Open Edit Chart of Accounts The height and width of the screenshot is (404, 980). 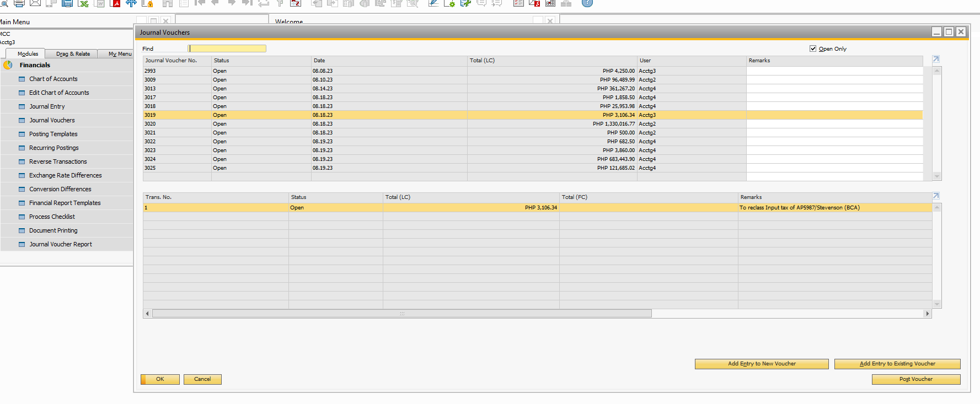click(x=59, y=93)
